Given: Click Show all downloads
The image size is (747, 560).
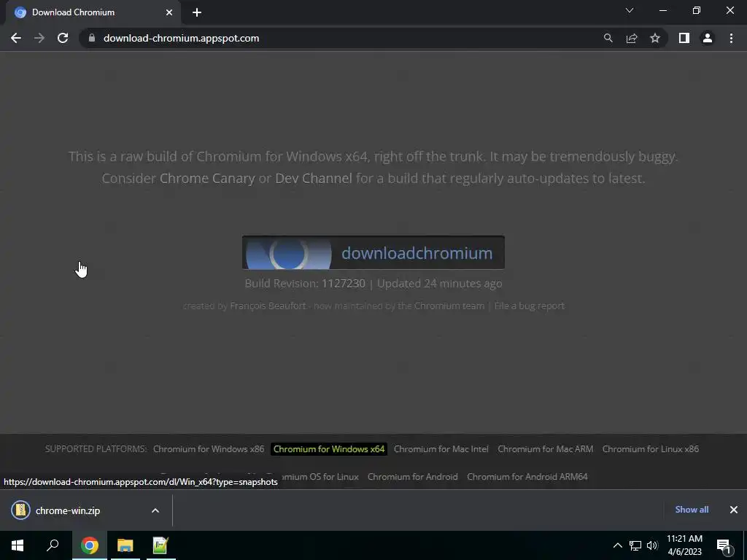Looking at the screenshot, I should point(692,510).
